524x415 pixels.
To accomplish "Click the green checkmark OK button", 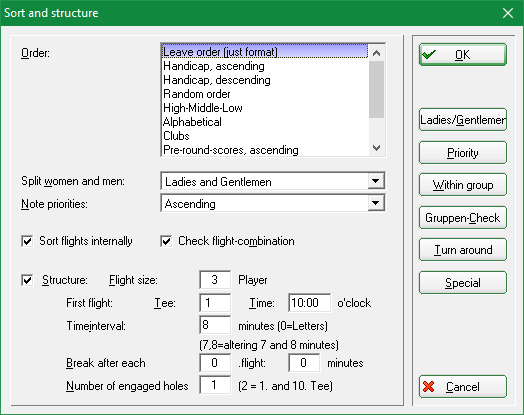I will 463,54.
